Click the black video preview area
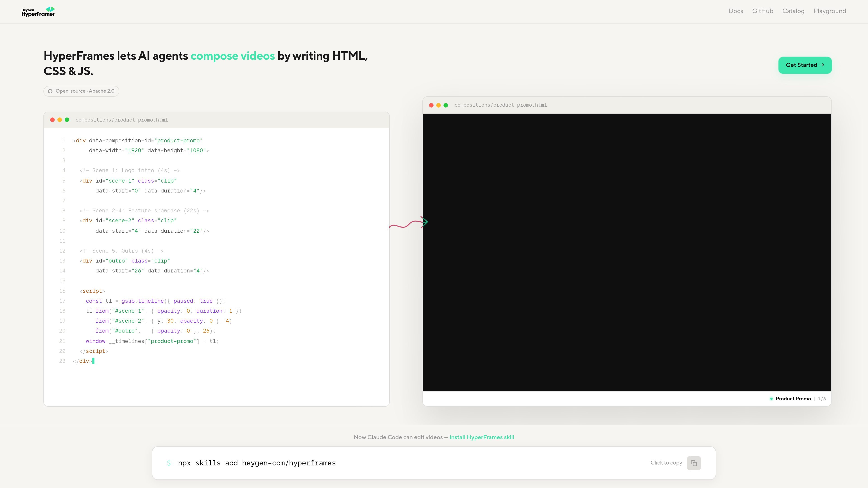868x488 pixels. click(x=627, y=252)
